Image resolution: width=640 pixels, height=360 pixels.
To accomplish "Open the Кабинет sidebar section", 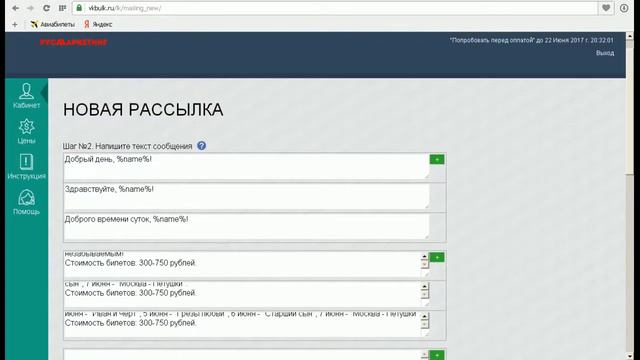I will click(26, 96).
